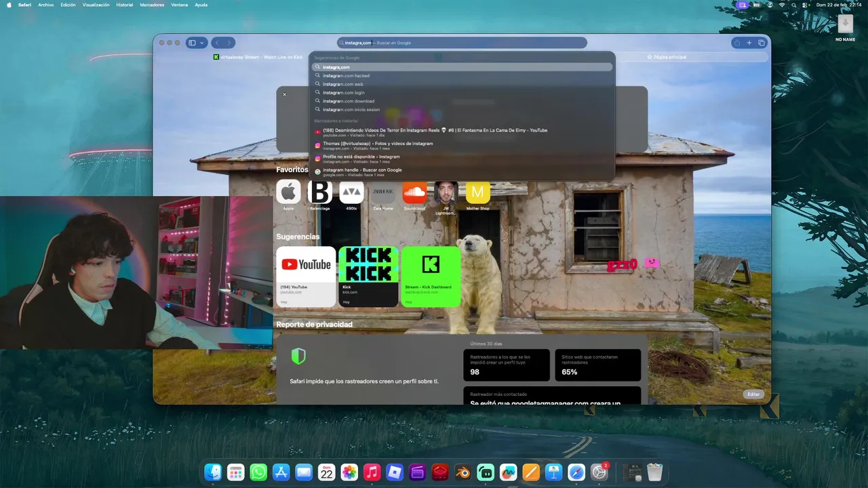Choose suggestion instagram.com download
The height and width of the screenshot is (488, 868).
click(x=462, y=101)
